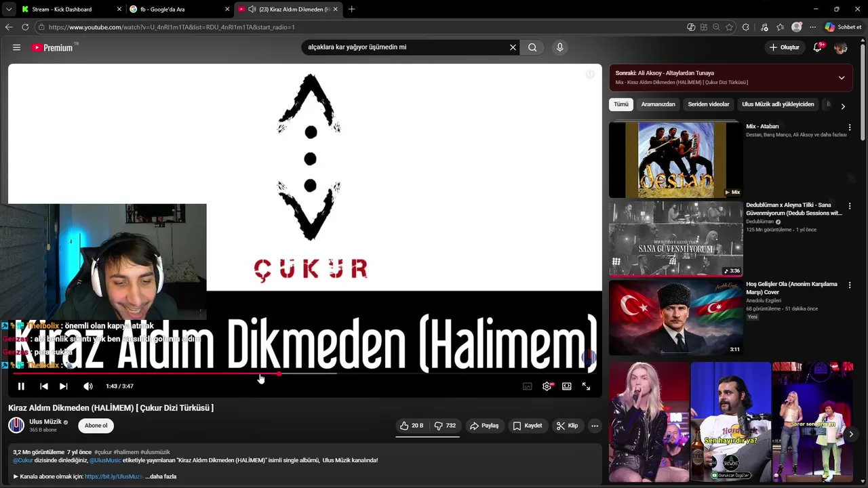
Task: Toggle video subtitles in the player
Action: point(528,386)
